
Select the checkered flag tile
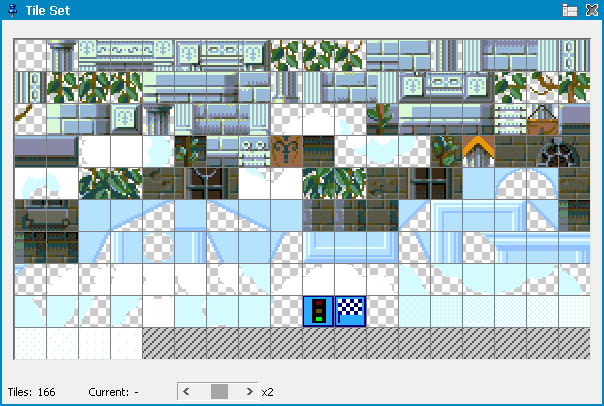click(350, 311)
